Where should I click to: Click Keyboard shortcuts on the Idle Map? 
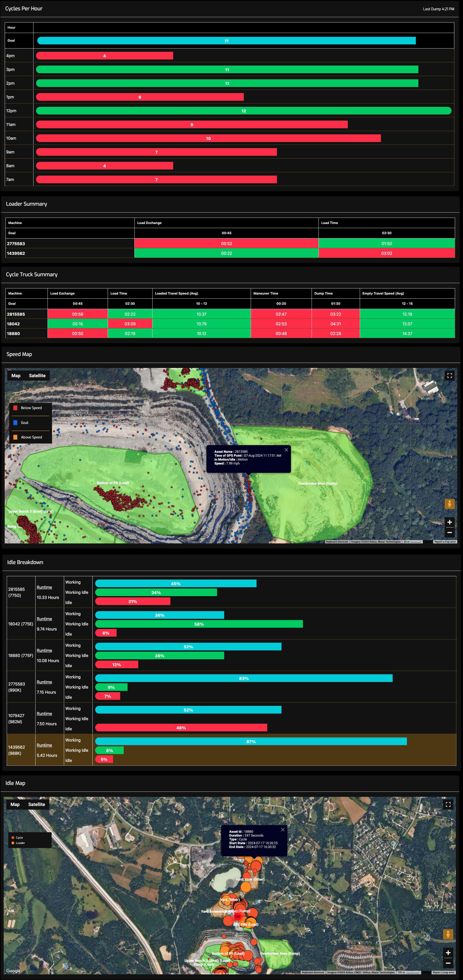313,972
